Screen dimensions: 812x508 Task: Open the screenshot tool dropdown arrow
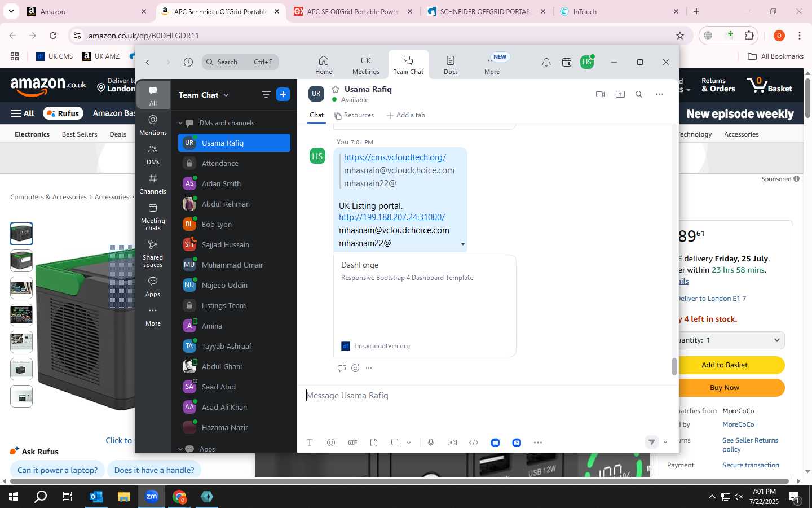click(x=409, y=443)
